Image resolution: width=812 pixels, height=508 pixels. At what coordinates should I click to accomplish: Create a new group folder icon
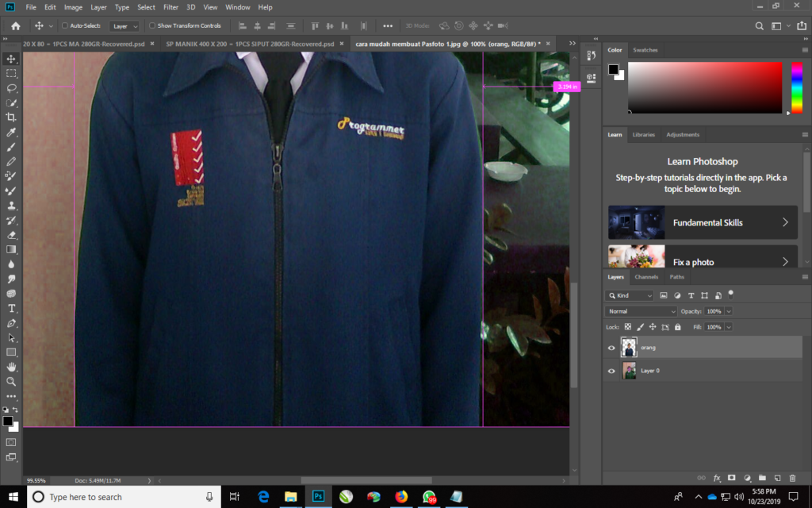pyautogui.click(x=762, y=478)
